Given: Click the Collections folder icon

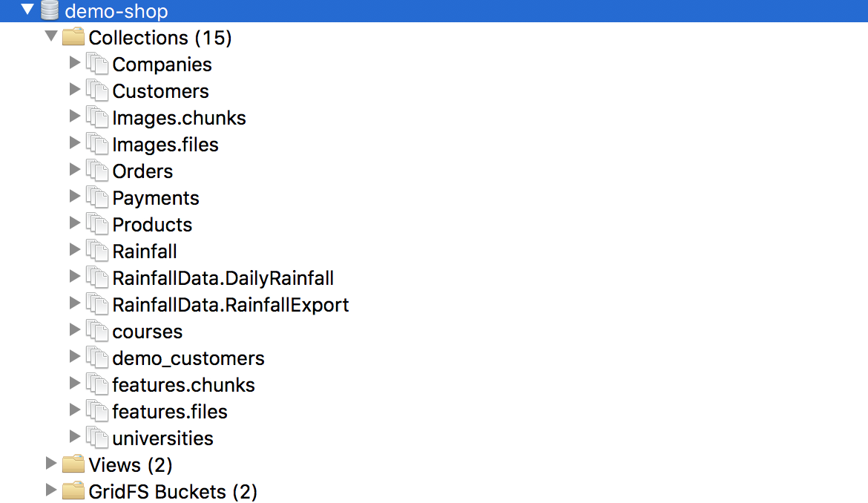Looking at the screenshot, I should coord(73,36).
